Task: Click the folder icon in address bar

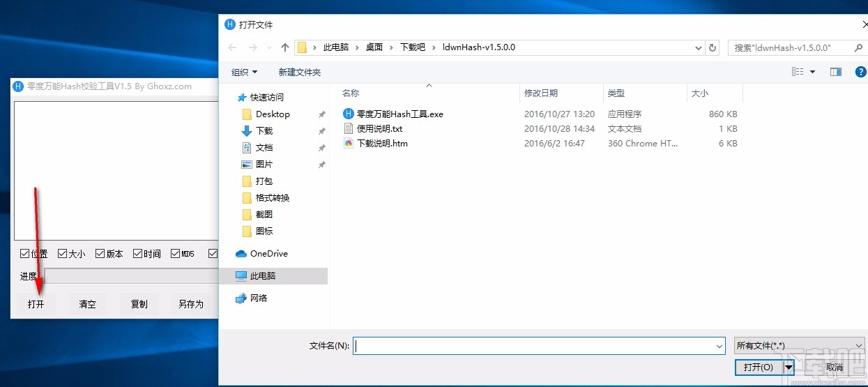Action: [x=302, y=47]
